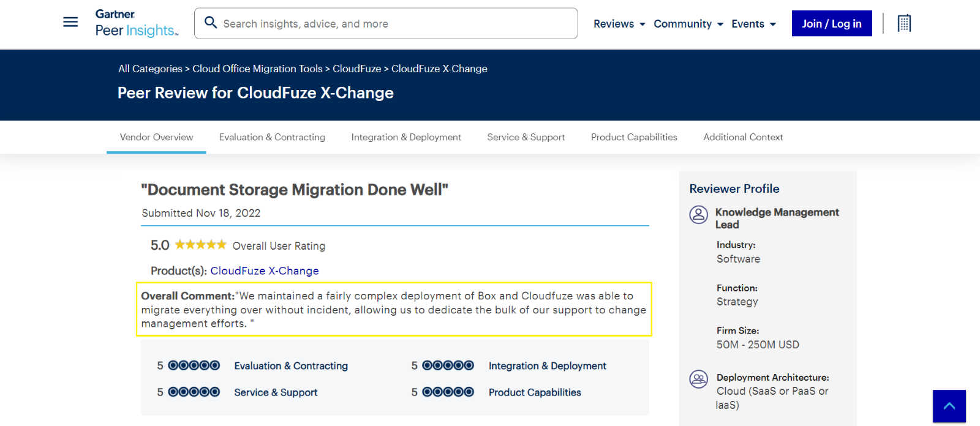Open the Community dropdown menu

[687, 24]
